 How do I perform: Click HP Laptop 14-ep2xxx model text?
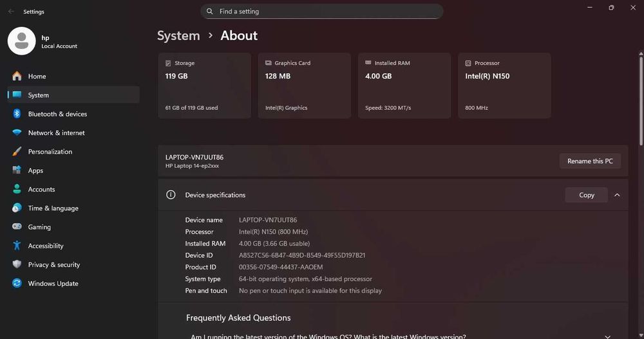192,166
